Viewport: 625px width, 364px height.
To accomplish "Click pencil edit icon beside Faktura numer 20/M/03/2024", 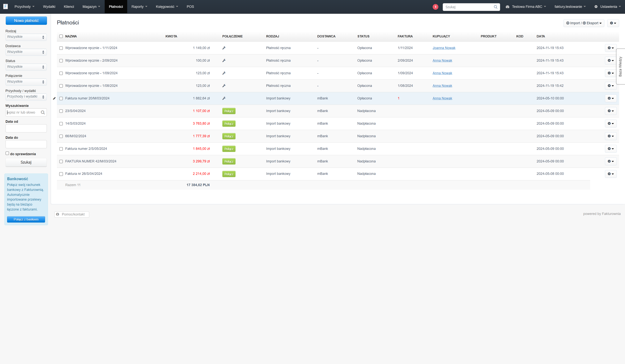I will (x=54, y=98).
